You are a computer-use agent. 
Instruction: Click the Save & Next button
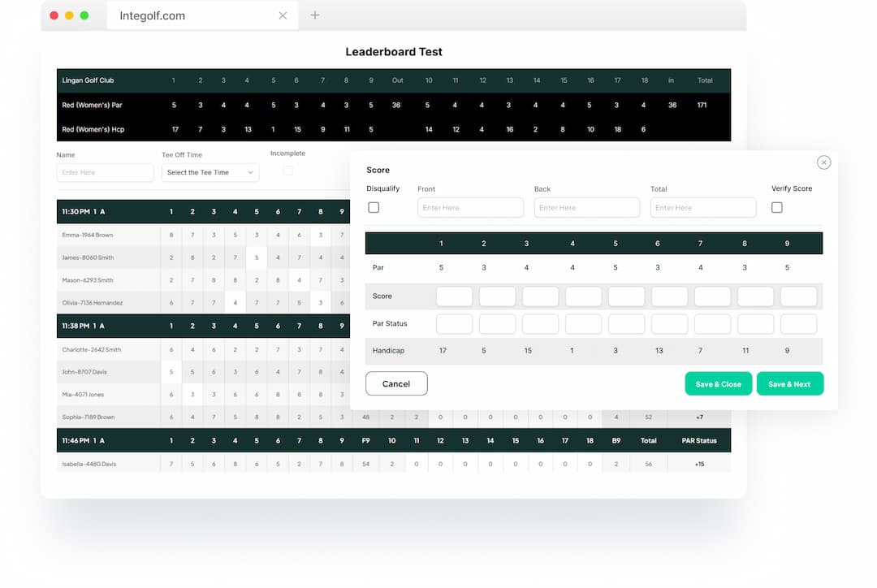(789, 383)
